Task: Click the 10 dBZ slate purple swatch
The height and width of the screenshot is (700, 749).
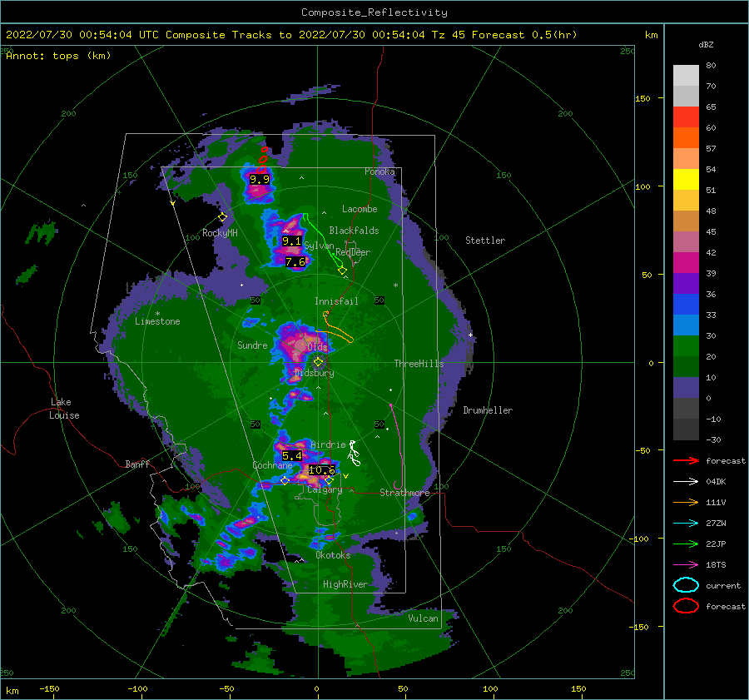Action: (686, 387)
